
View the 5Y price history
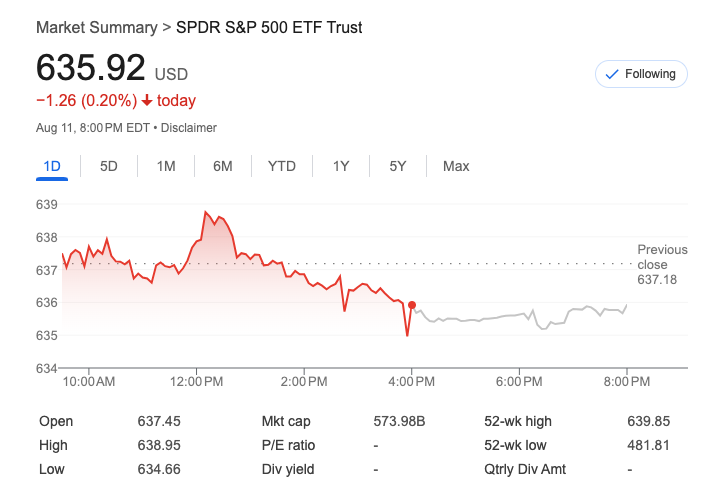398,166
